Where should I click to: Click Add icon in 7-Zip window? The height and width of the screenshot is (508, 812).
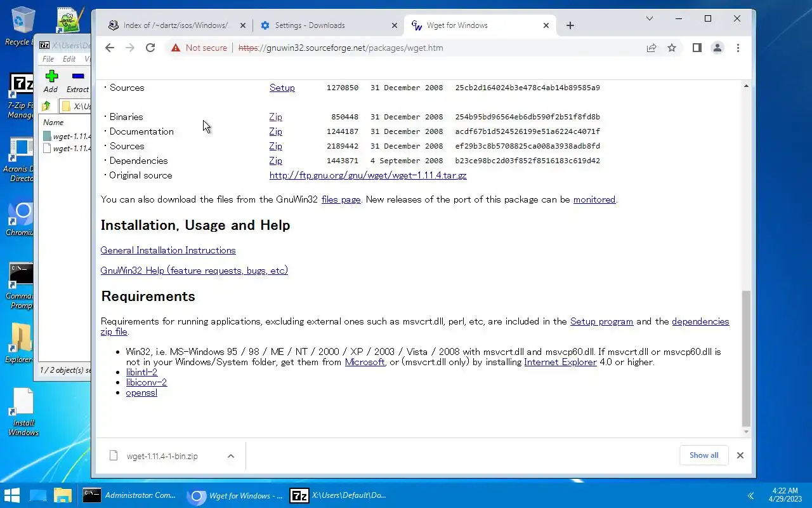51,81
